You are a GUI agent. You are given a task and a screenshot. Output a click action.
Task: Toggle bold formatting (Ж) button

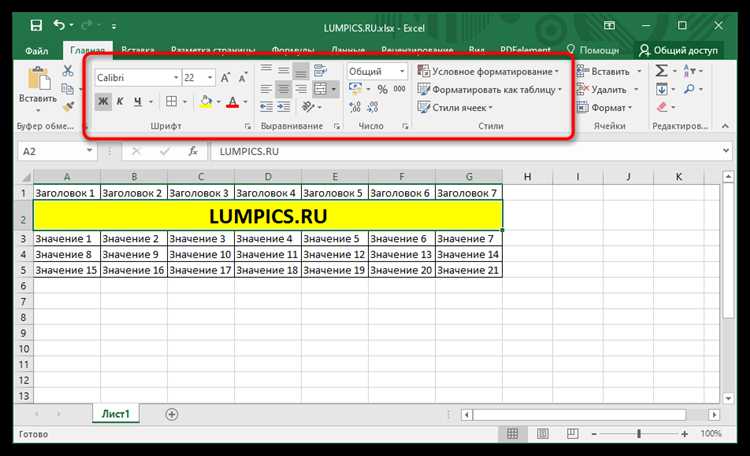pyautogui.click(x=103, y=101)
